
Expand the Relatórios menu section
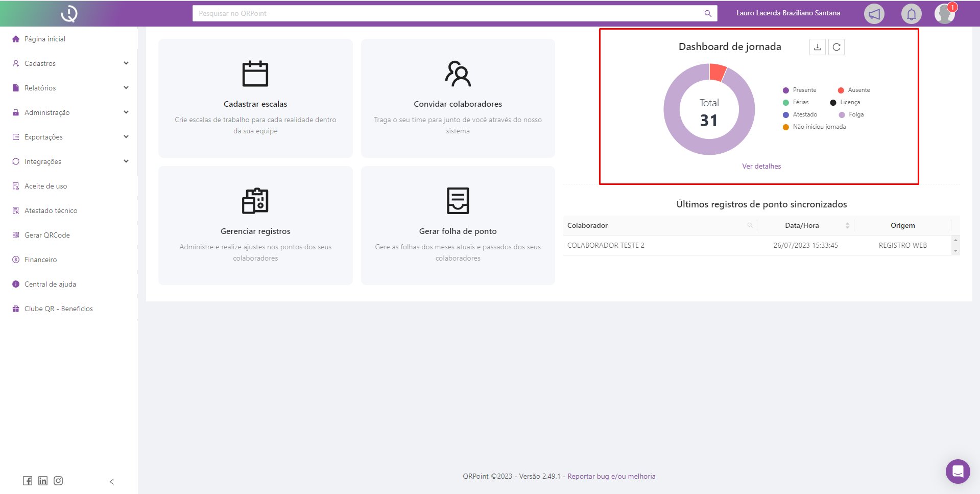pos(70,88)
